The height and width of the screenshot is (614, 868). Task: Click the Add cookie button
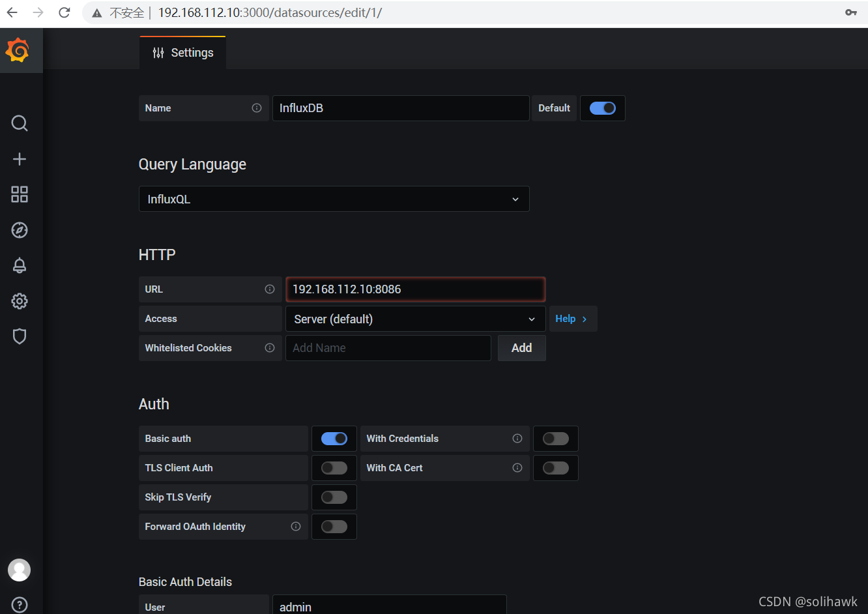[521, 348]
